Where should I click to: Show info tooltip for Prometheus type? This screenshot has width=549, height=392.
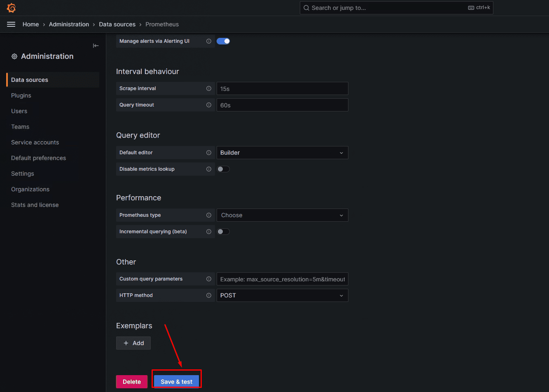[x=209, y=215]
